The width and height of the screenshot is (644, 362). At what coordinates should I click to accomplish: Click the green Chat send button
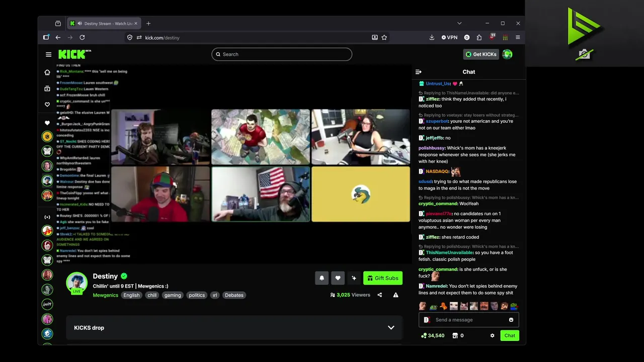(x=510, y=335)
